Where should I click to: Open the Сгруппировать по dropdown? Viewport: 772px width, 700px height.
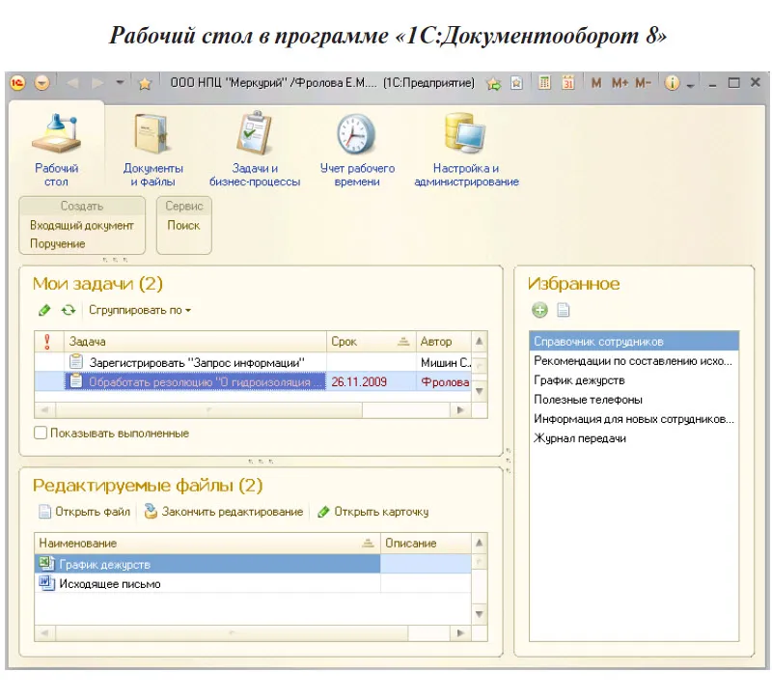click(139, 310)
